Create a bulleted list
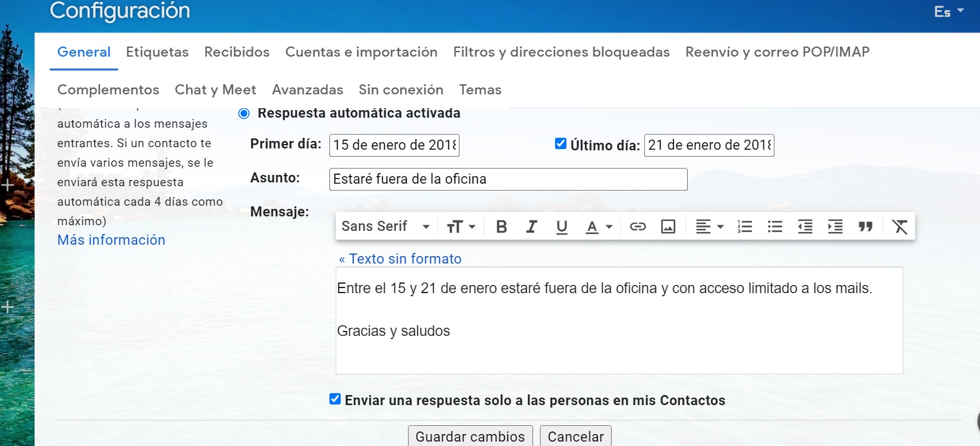This screenshot has width=980, height=446. coord(775,227)
